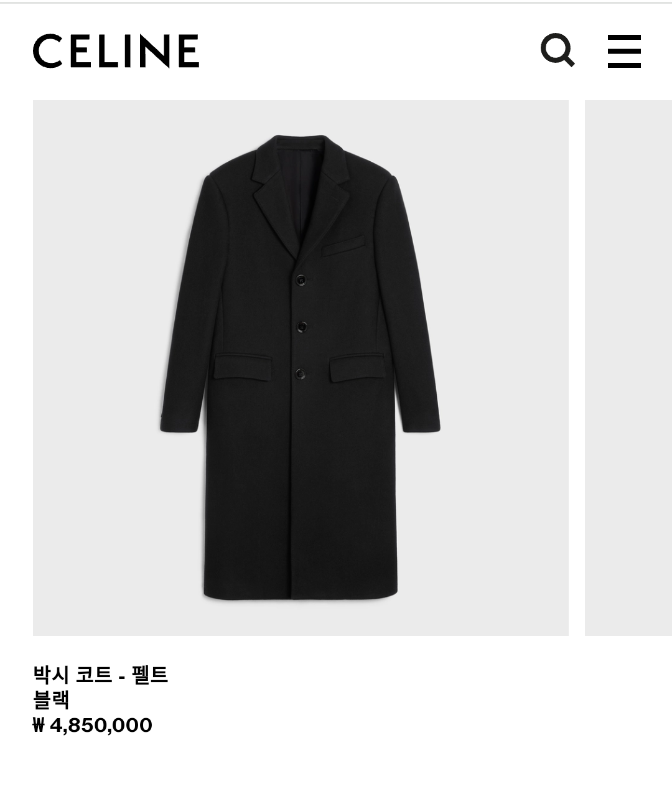Screen dimensions: 672x786
Task: Click the chest welt pocket on the coat
Action: [x=343, y=246]
